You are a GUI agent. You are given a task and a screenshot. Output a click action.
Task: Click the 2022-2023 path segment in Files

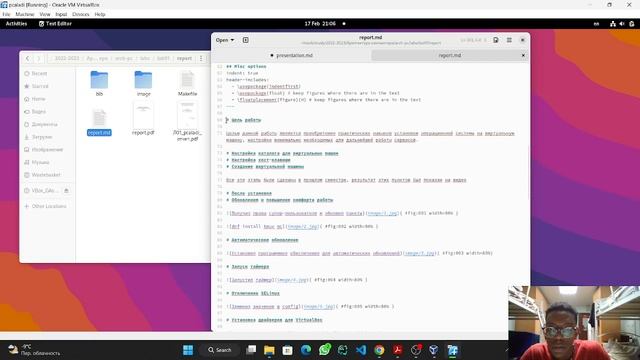click(x=67, y=58)
